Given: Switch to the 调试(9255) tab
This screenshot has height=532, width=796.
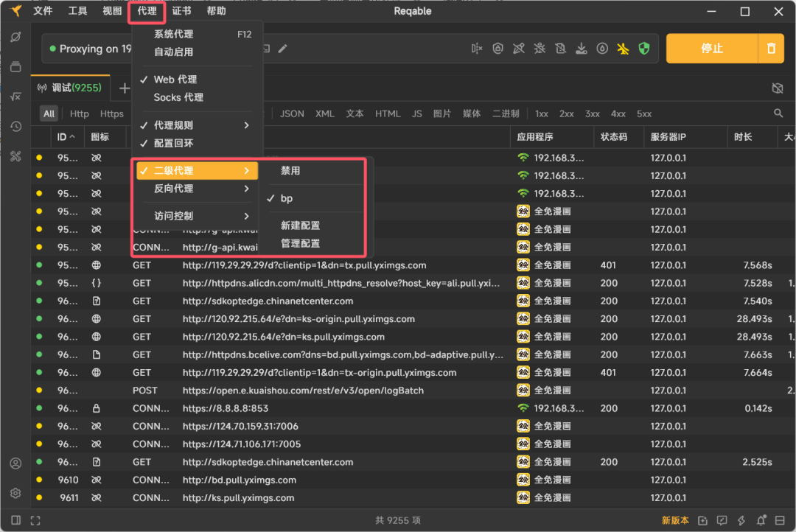Looking at the screenshot, I should point(70,87).
